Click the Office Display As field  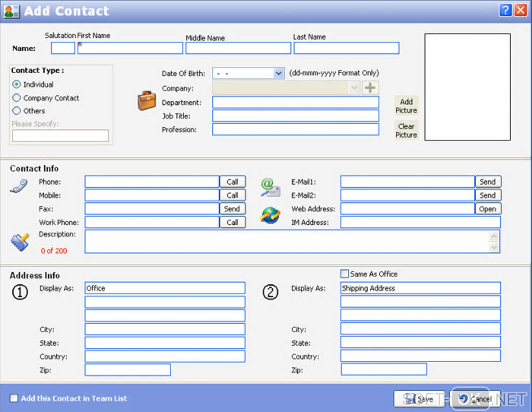click(165, 288)
